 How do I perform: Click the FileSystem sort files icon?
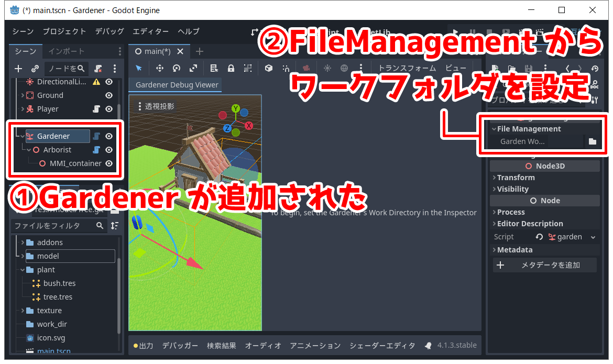[115, 226]
